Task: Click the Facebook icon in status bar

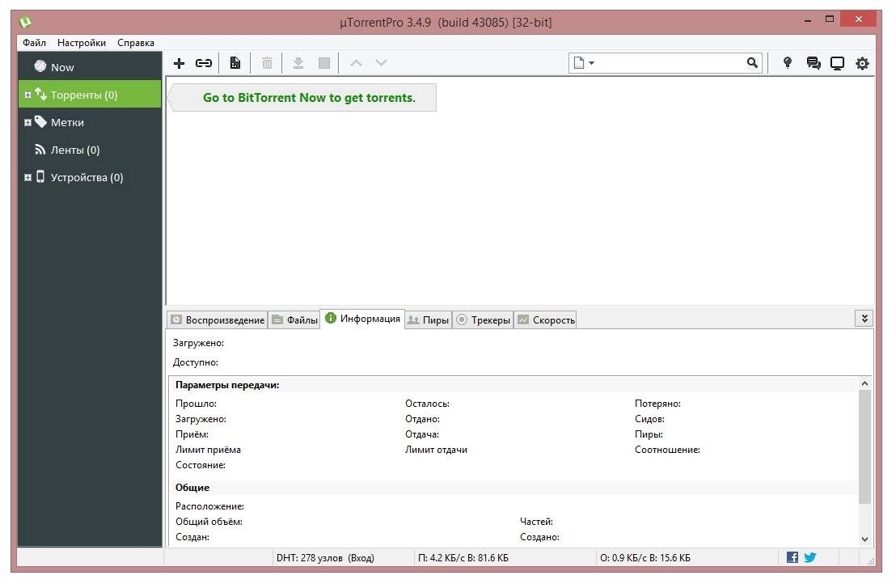Action: click(792, 557)
